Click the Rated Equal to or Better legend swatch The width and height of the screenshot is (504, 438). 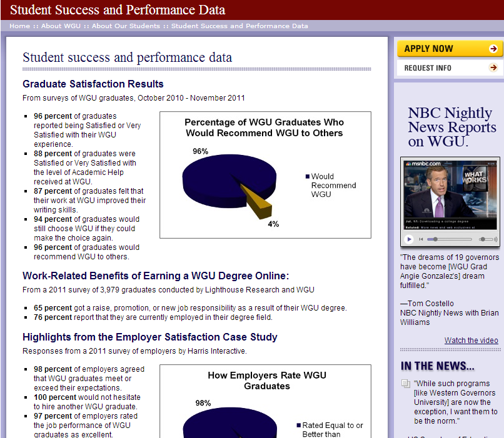(x=299, y=425)
